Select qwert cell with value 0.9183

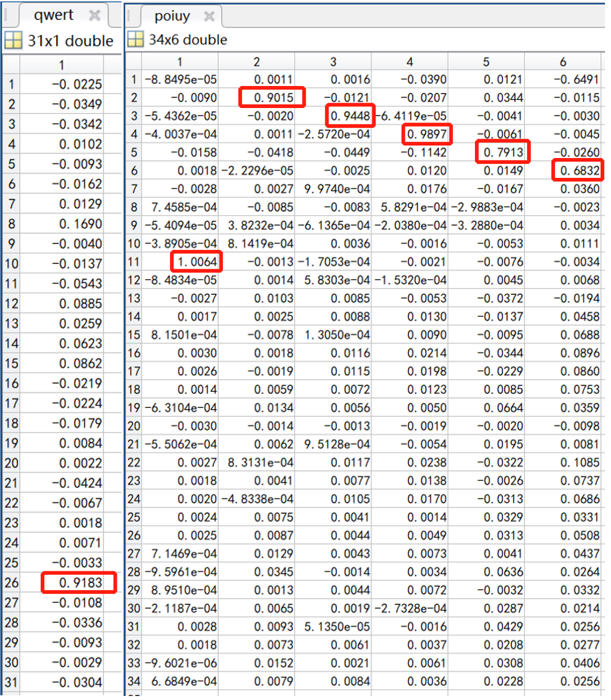(62, 583)
